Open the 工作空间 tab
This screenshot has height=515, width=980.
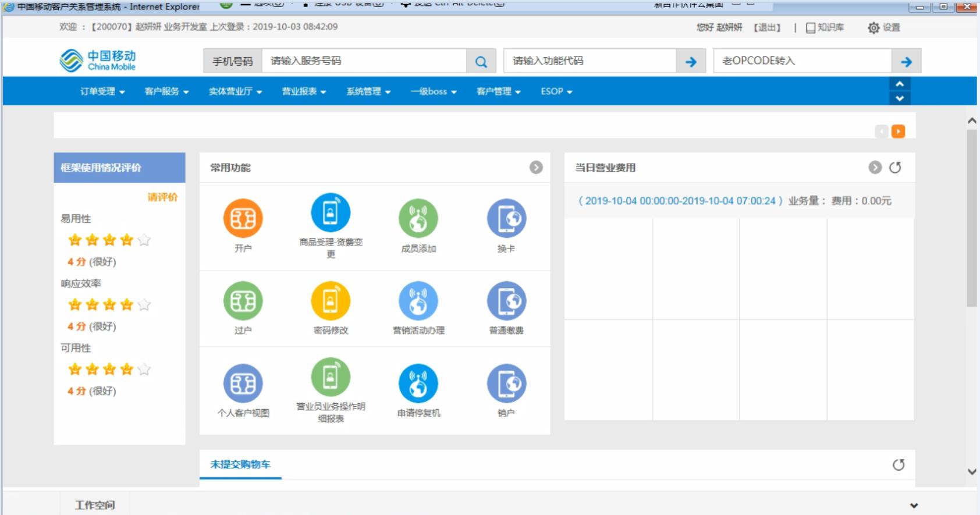[94, 505]
